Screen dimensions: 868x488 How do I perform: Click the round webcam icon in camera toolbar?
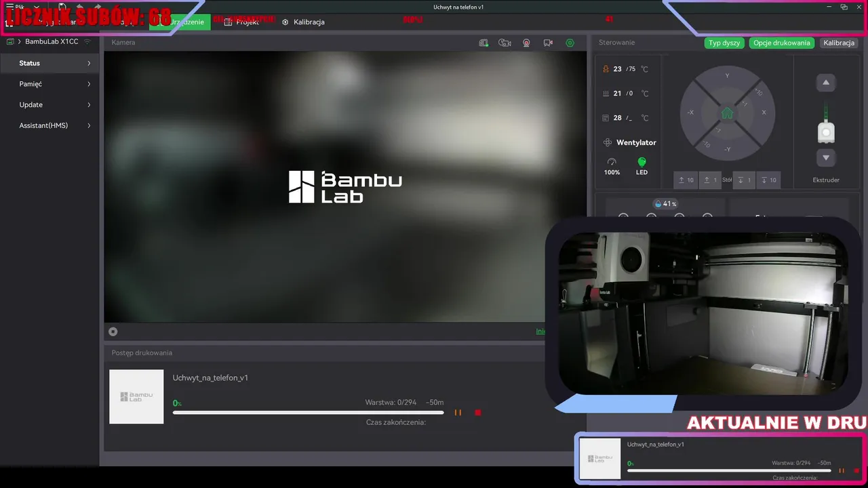pos(526,43)
